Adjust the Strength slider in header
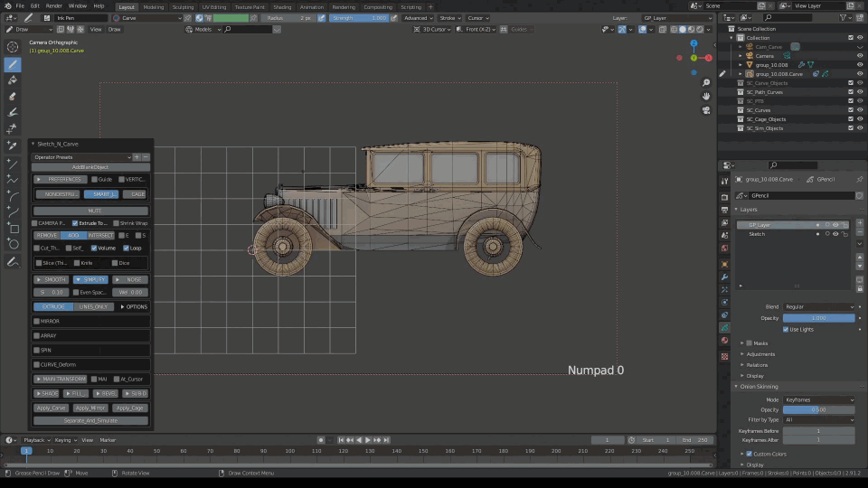The width and height of the screenshot is (868, 488). pyautogui.click(x=359, y=18)
